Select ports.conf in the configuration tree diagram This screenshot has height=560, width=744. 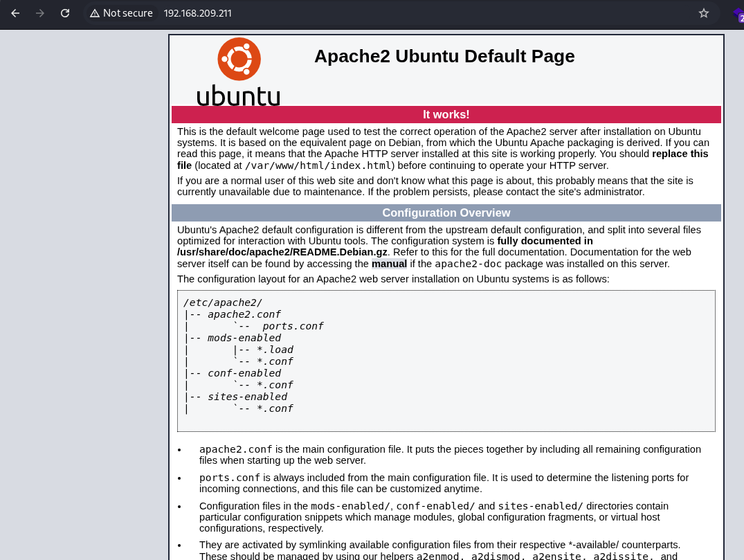point(293,326)
